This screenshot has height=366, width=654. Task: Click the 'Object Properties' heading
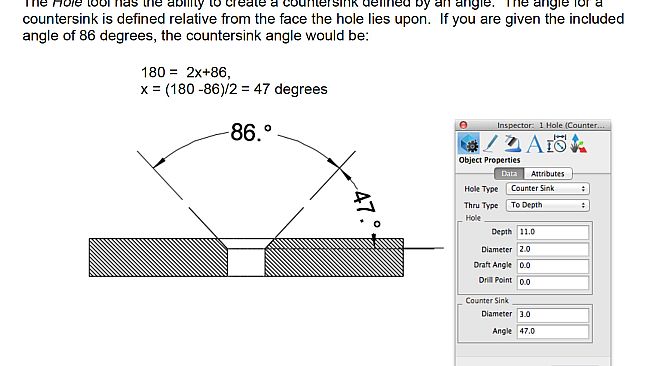click(x=489, y=160)
